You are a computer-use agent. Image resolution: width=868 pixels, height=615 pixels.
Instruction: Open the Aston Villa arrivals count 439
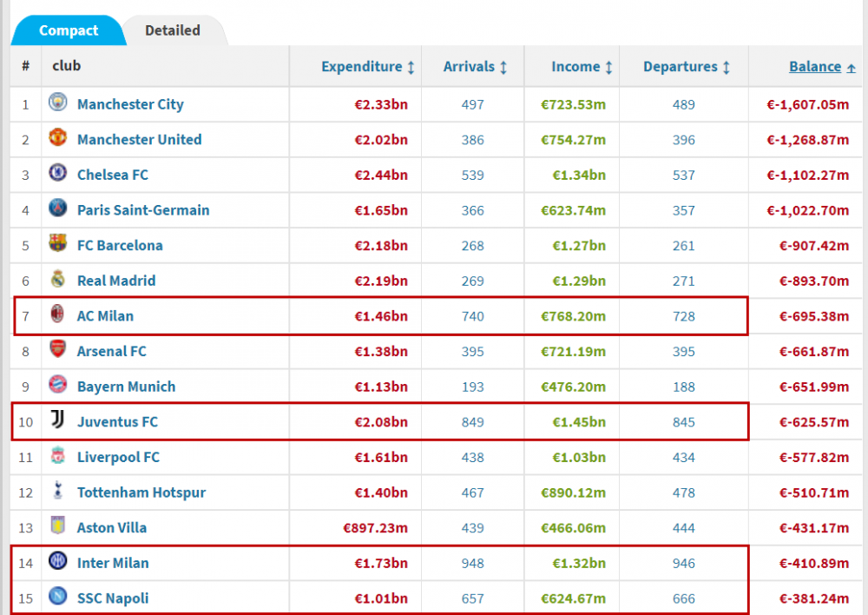[x=473, y=528]
